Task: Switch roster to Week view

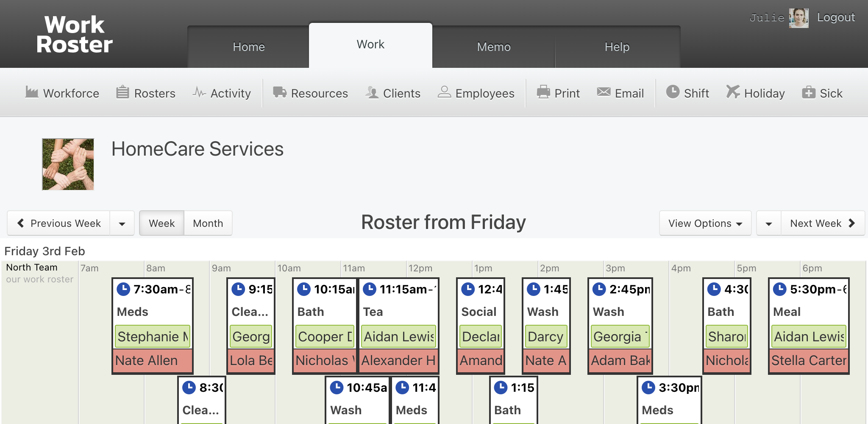Action: [162, 223]
